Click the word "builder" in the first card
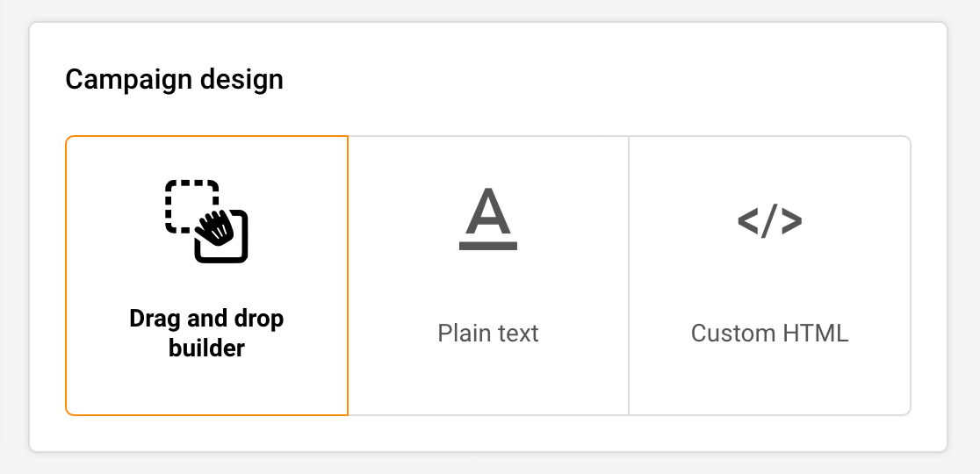The width and height of the screenshot is (980, 474). pyautogui.click(x=206, y=348)
